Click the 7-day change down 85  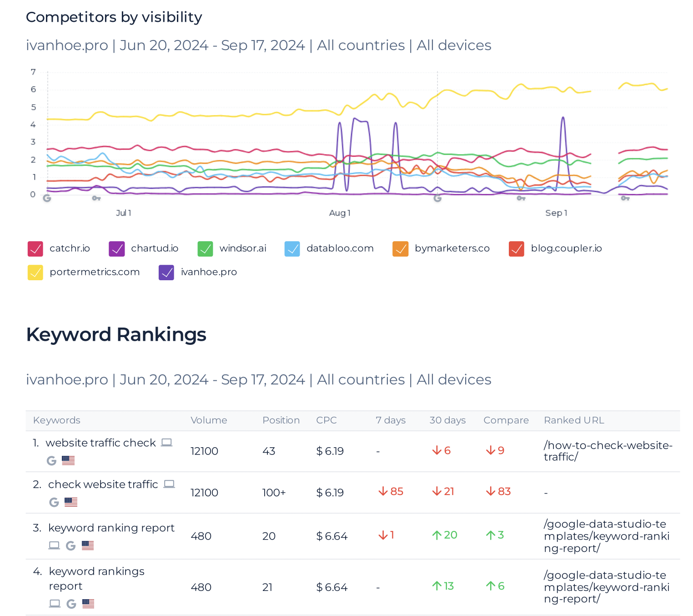coord(391,491)
